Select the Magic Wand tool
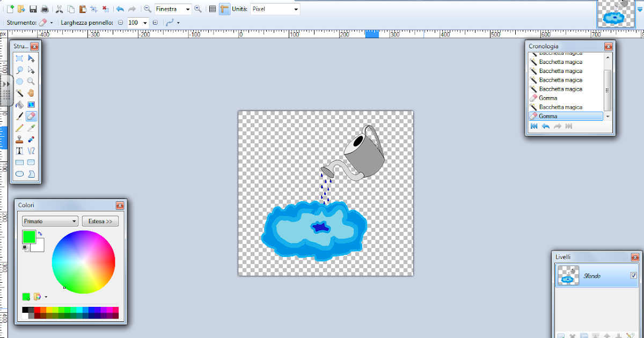Screen dimensions: 644x338 19,93
